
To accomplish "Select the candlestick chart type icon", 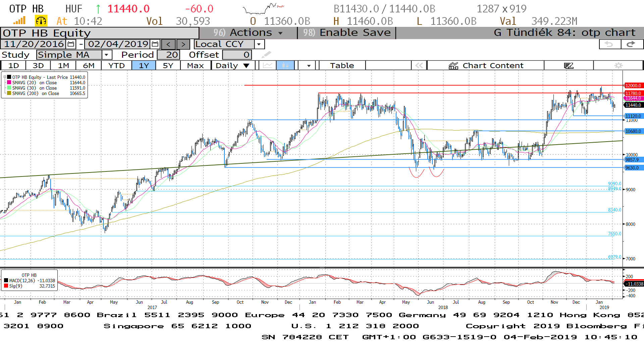I will [x=285, y=65].
